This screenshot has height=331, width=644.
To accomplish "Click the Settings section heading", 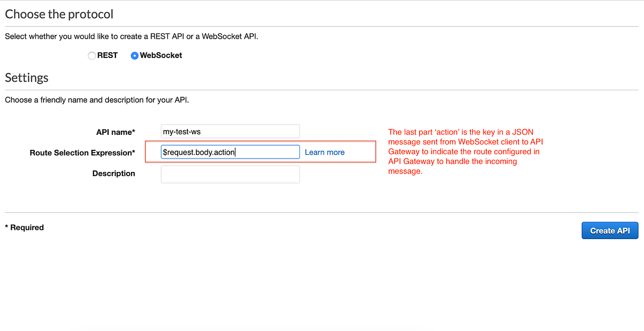I will tap(26, 78).
